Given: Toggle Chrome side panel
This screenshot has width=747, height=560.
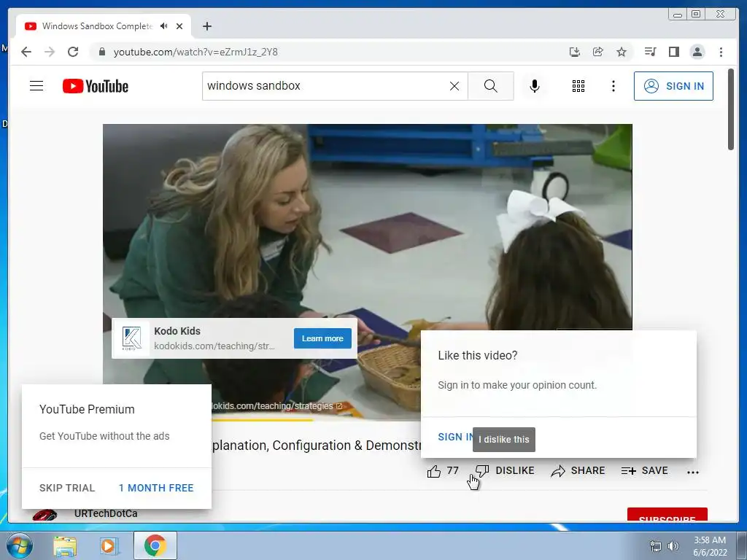Looking at the screenshot, I should (673, 52).
